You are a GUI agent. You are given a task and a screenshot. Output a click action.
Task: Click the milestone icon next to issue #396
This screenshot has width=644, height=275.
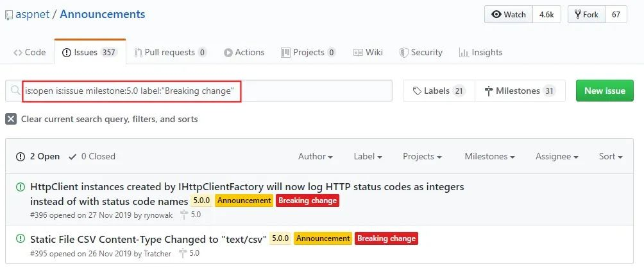pos(185,215)
